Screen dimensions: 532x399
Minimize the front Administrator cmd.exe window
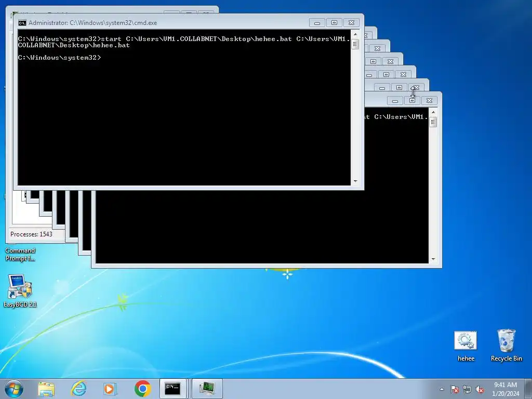[317, 23]
